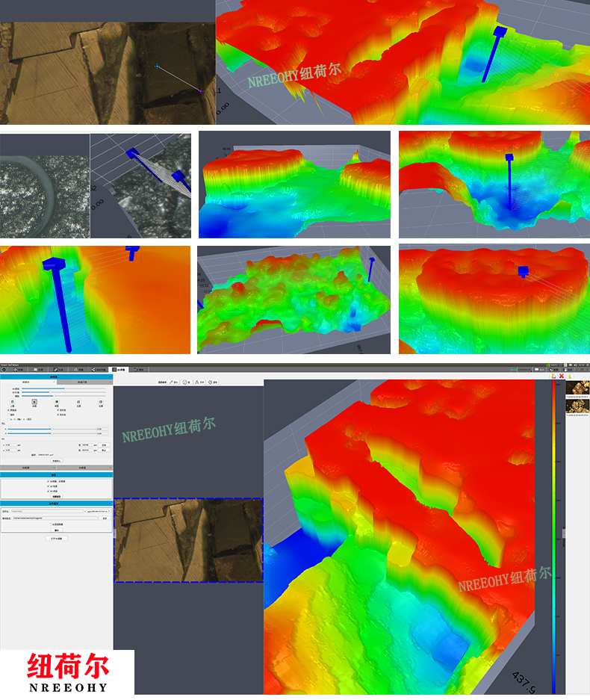Open the four-squares tab in top toolbar

coord(38,370)
